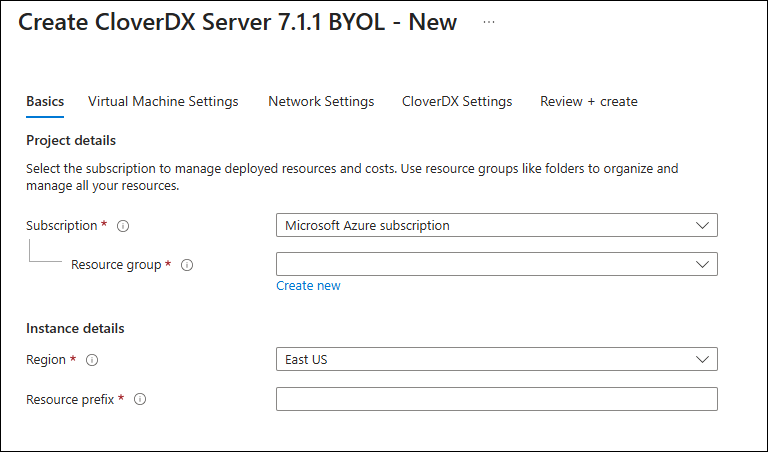This screenshot has width=768, height=452.
Task: Open the Network Settings tab
Action: pos(321,101)
